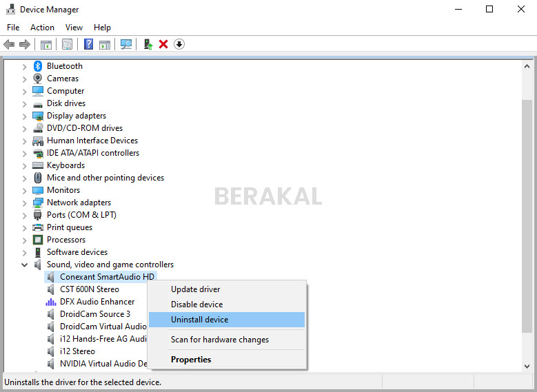
Task: Select the CST 600N Stereo device
Action: click(x=90, y=289)
